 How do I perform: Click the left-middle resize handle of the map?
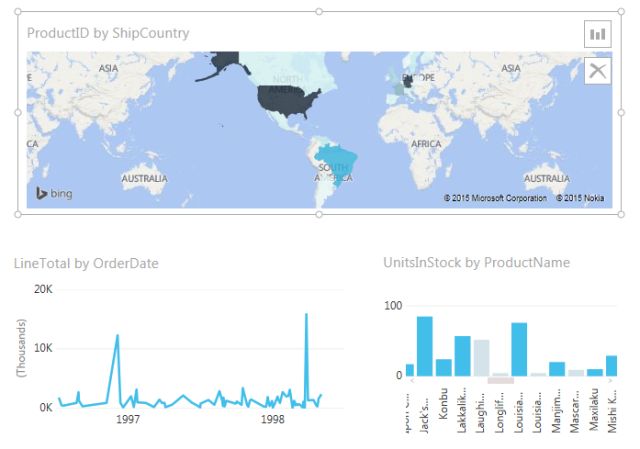click(18, 113)
